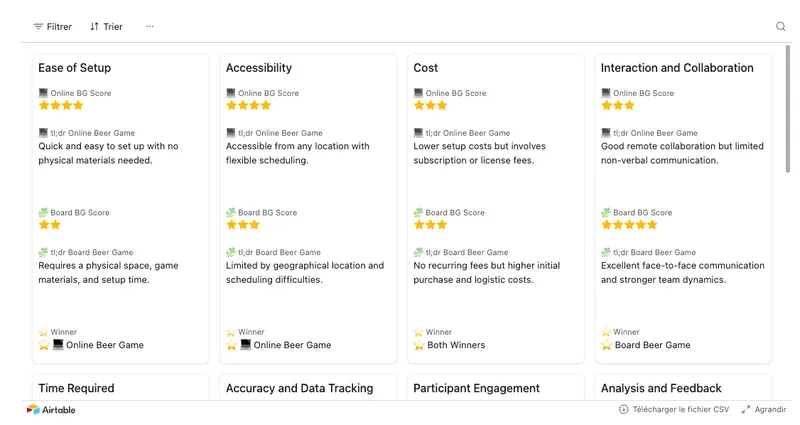Click the Airtable logo

[x=51, y=410]
